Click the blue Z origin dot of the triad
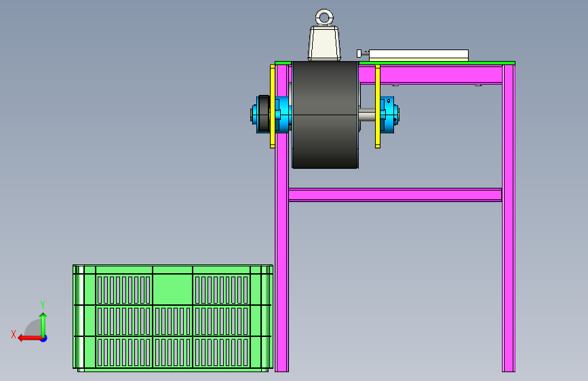Image resolution: width=588 pixels, height=381 pixels. pyautogui.click(x=44, y=338)
